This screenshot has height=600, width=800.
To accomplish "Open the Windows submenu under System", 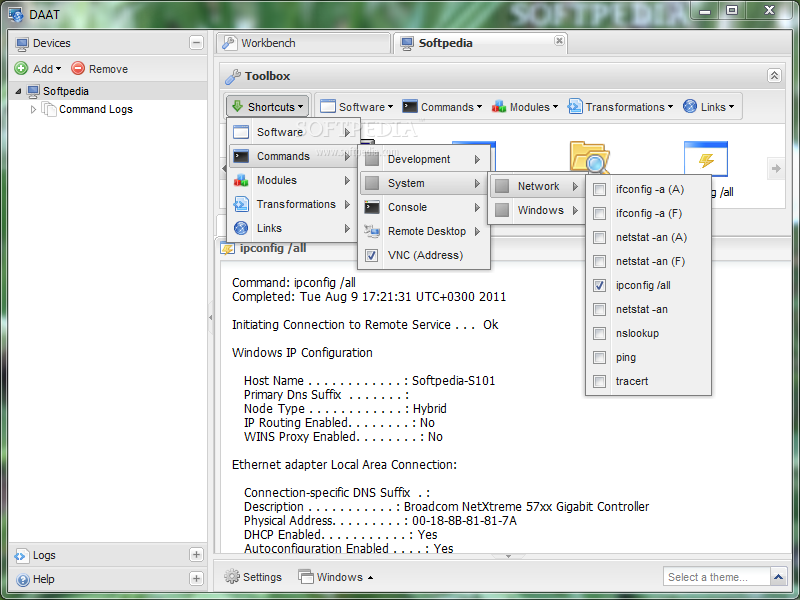I will coord(537,210).
